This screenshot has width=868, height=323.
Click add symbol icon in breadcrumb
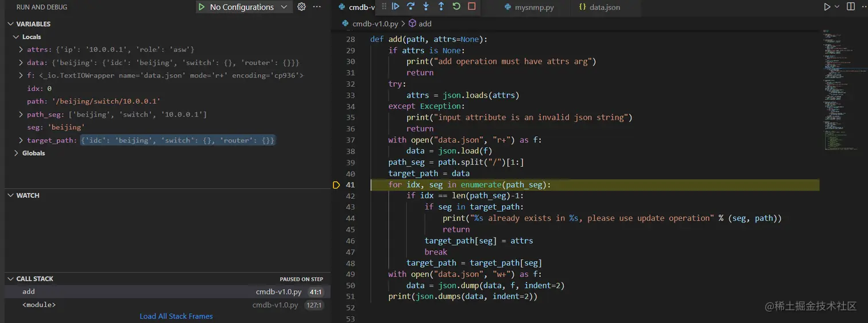(412, 24)
